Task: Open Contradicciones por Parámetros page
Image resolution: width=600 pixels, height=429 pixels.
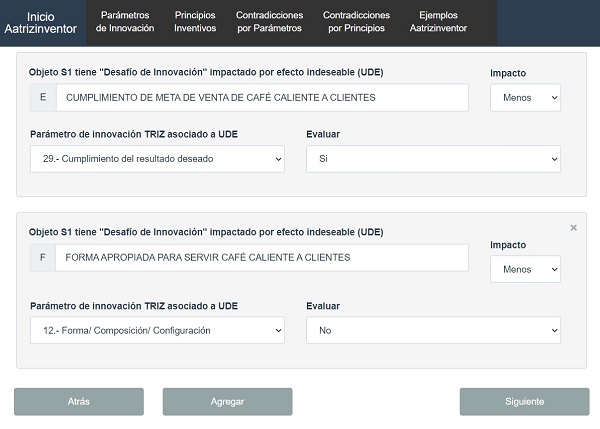Action: (x=269, y=23)
